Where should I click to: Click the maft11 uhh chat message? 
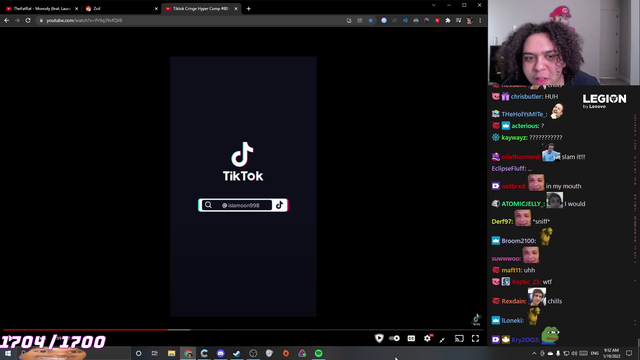tap(513, 270)
